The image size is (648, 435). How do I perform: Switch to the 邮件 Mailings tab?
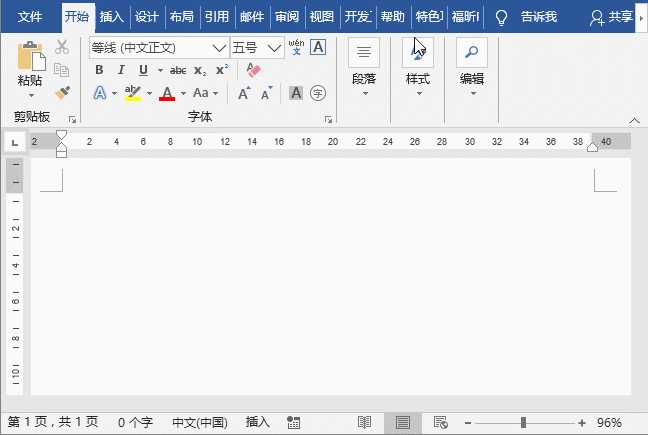(252, 17)
